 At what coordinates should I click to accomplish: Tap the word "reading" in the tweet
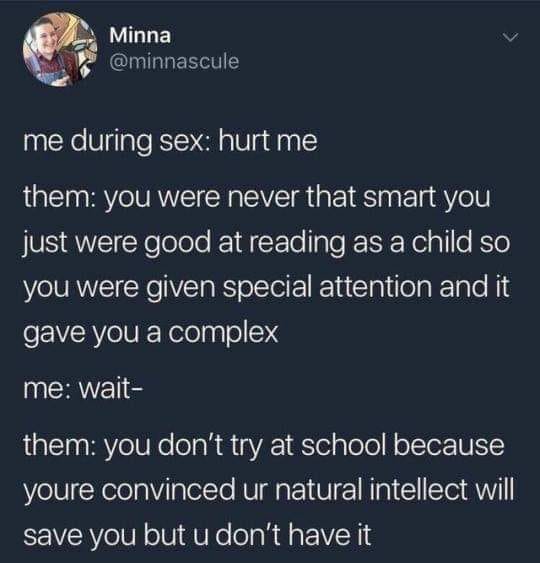(295, 243)
